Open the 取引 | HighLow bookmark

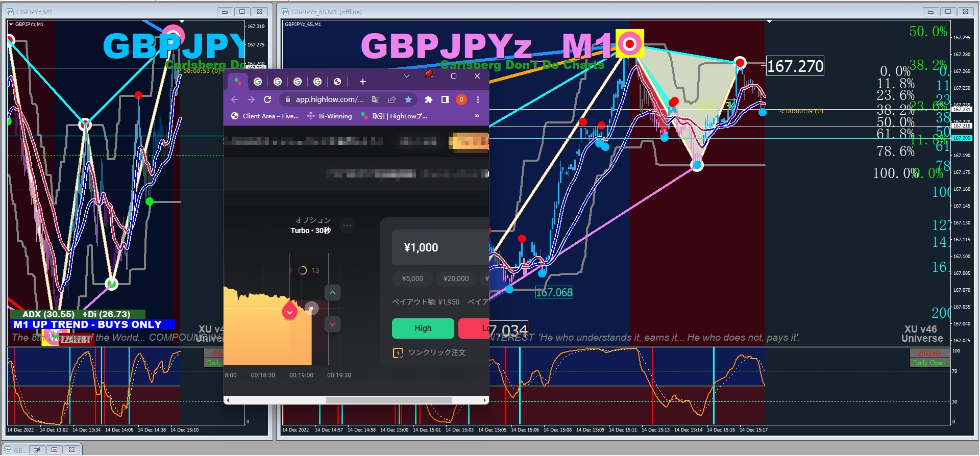tap(394, 116)
